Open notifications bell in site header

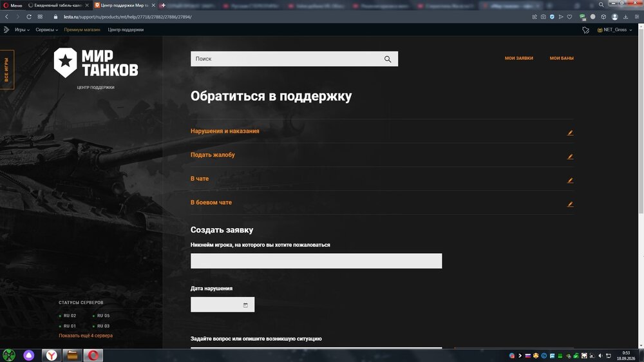click(x=585, y=30)
